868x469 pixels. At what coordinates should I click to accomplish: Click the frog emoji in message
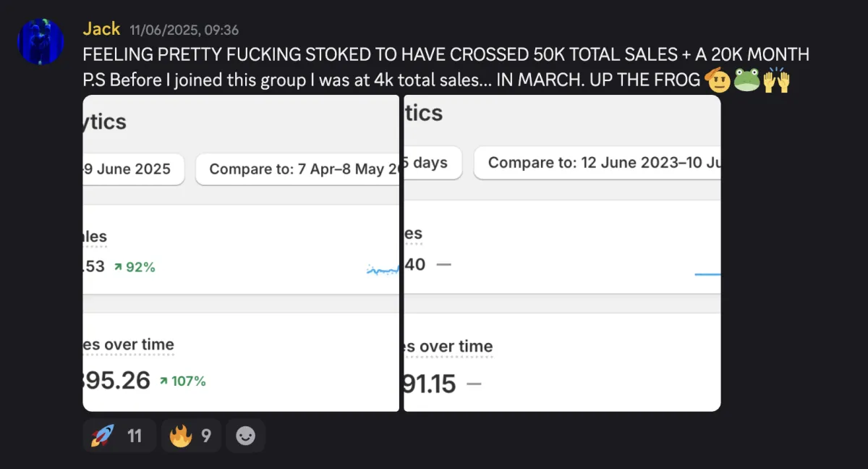coord(747,79)
